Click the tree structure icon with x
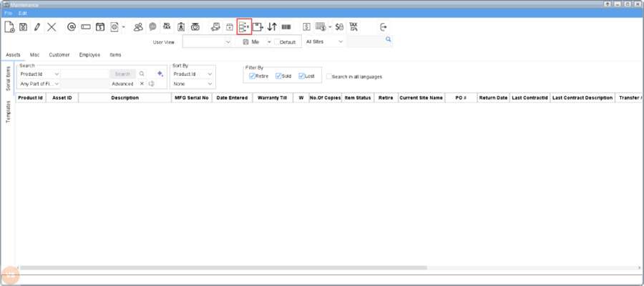644x286 pixels. click(x=244, y=27)
